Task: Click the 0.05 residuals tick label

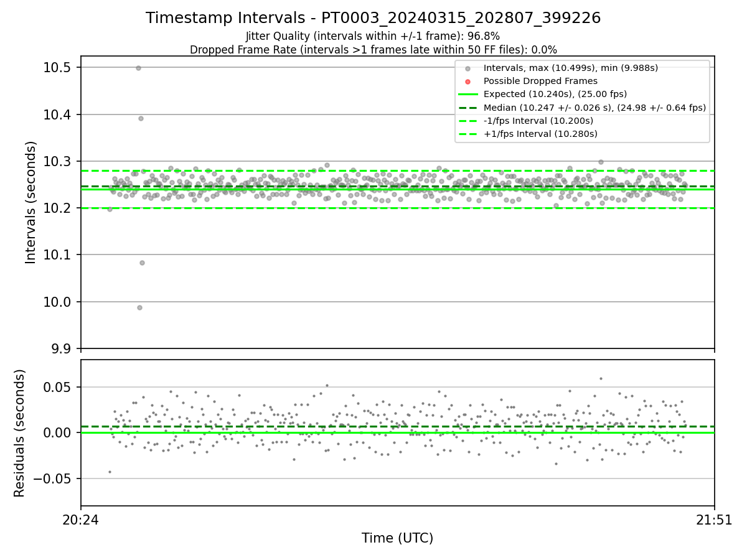Action: (x=57, y=387)
